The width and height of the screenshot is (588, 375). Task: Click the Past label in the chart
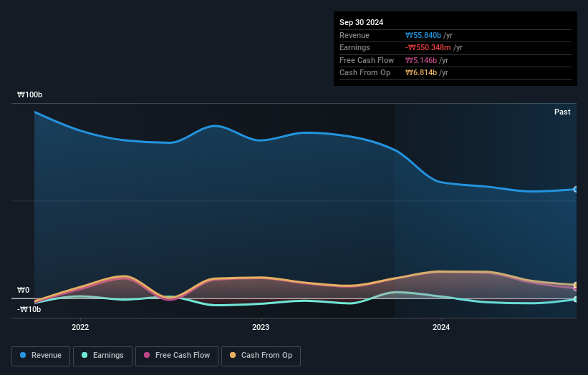click(x=562, y=112)
